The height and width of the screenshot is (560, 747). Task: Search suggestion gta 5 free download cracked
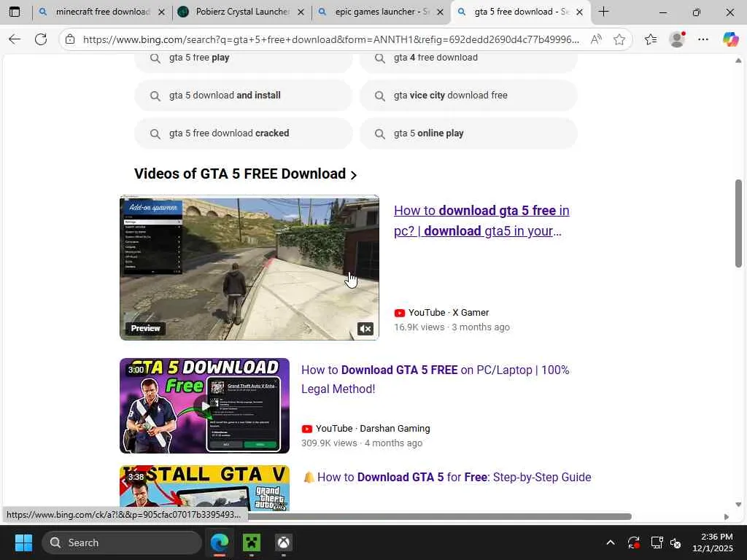pyautogui.click(x=244, y=133)
